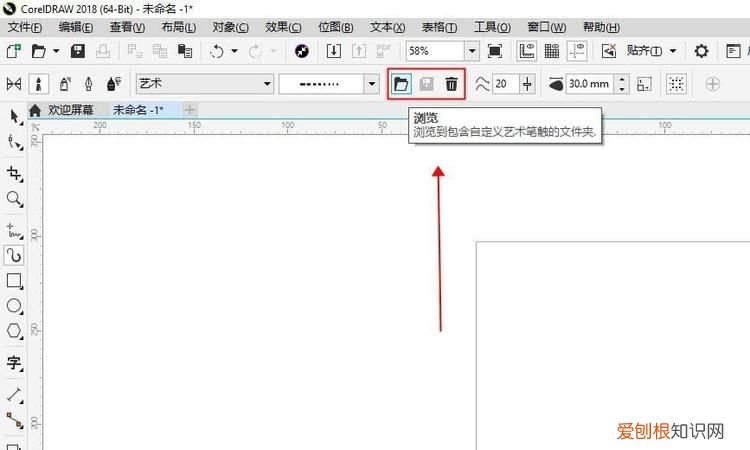Select the Sprayer artistic media mode
The width and height of the screenshot is (750, 450).
click(65, 84)
